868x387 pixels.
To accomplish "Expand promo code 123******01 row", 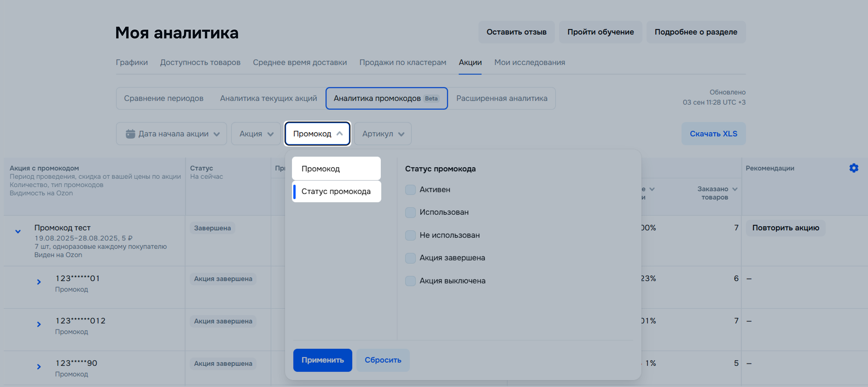I will pyautogui.click(x=39, y=282).
